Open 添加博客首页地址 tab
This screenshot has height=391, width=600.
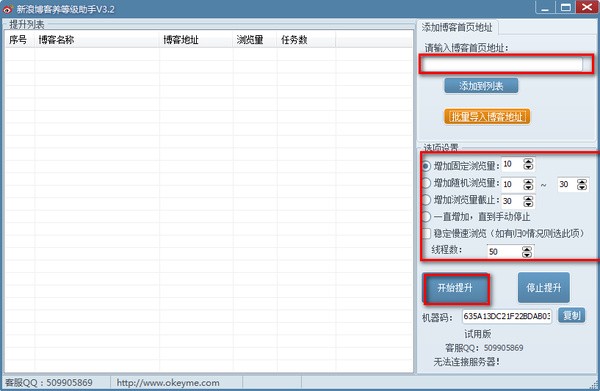(x=457, y=28)
